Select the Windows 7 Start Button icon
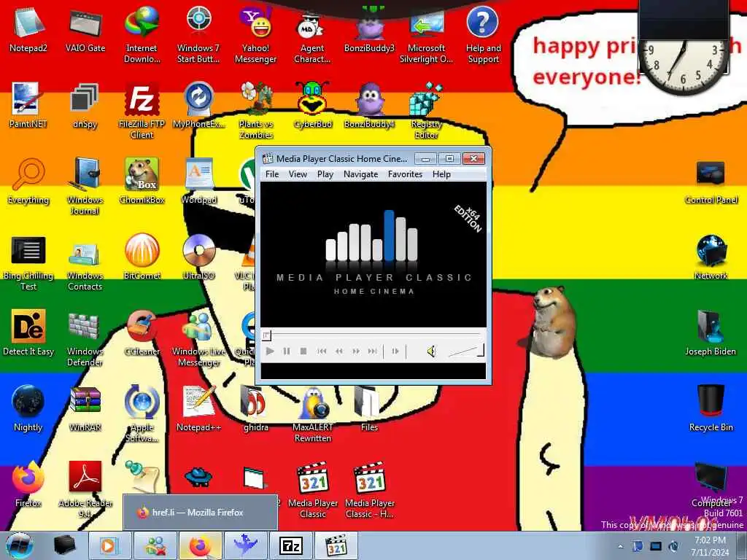The width and height of the screenshot is (747, 560). coord(198,34)
